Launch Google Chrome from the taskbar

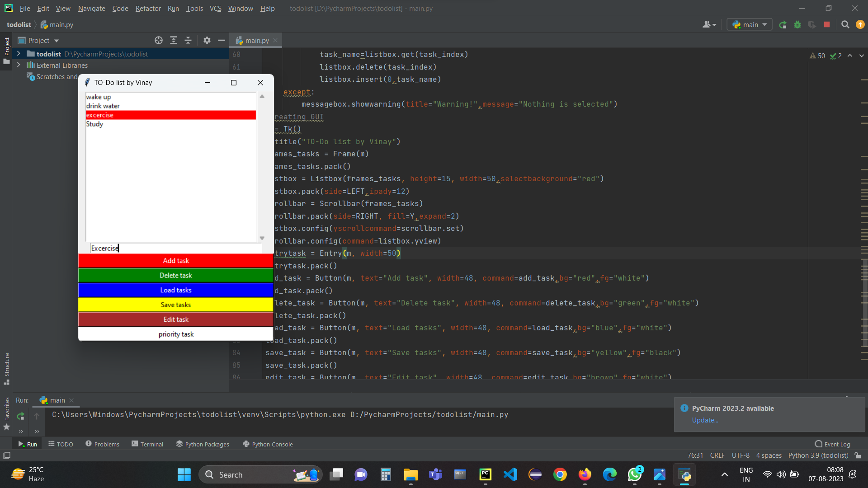point(560,474)
